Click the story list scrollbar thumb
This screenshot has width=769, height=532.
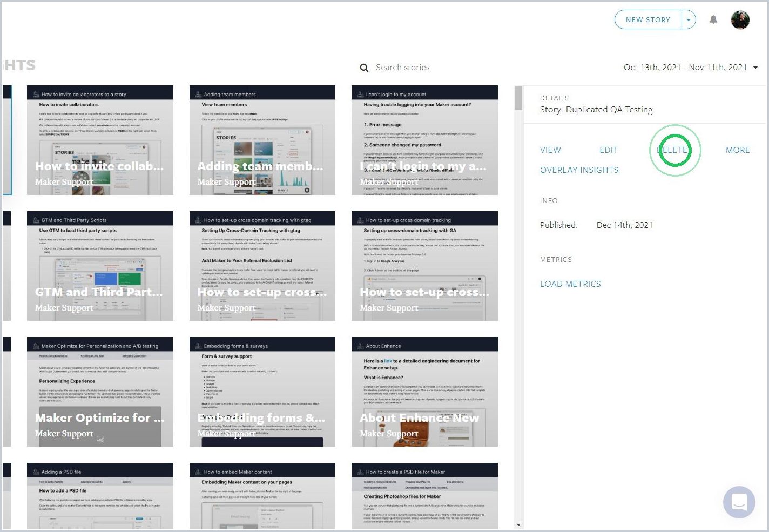click(518, 98)
